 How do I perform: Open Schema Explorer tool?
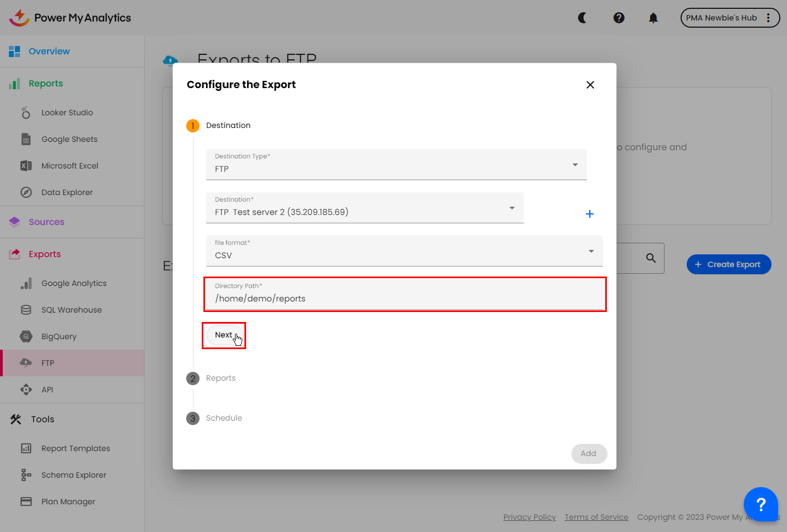(x=74, y=475)
